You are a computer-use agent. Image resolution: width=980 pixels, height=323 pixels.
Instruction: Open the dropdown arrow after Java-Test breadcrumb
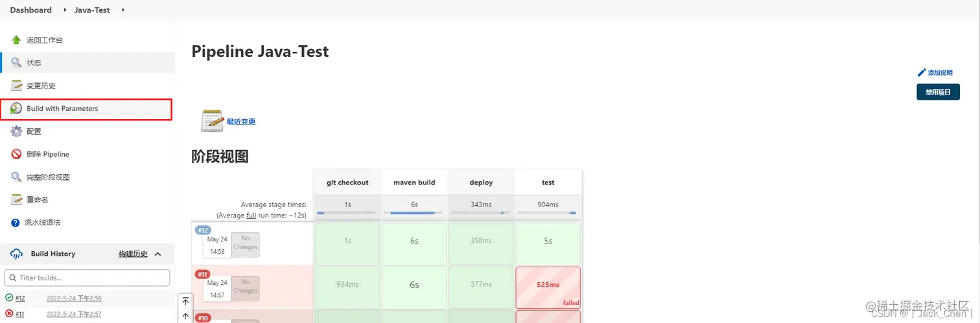click(x=123, y=10)
